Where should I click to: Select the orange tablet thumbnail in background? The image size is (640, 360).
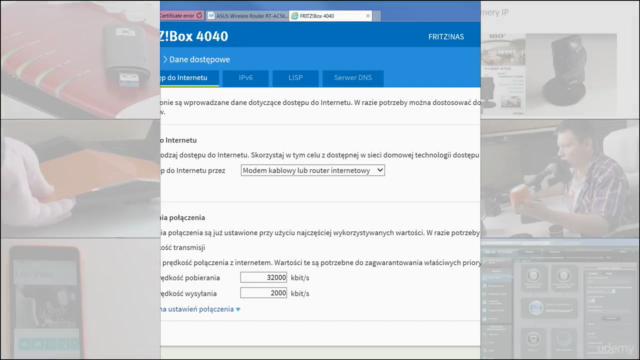tap(80, 179)
